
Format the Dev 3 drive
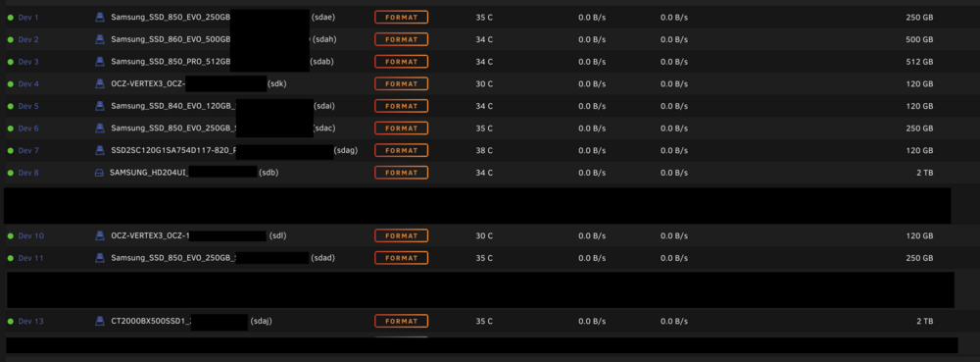[x=401, y=62]
